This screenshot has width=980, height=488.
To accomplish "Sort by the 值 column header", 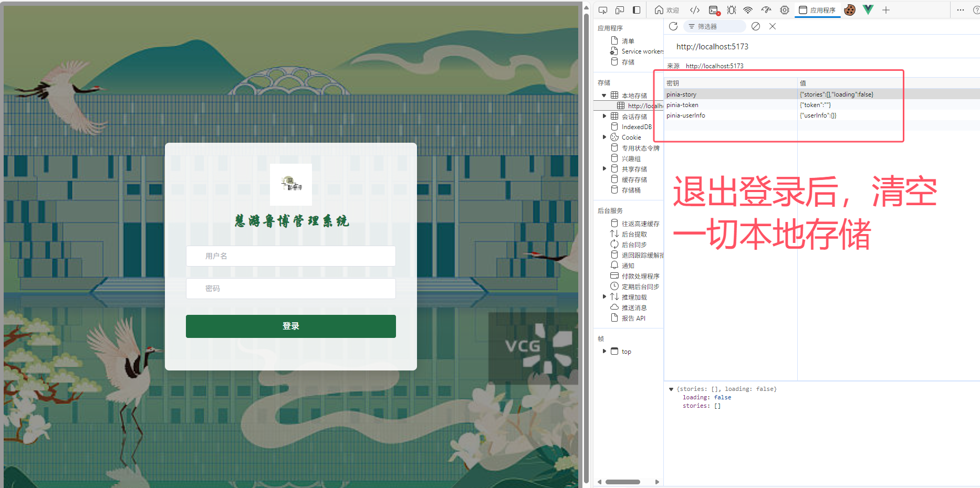I will 889,83.
